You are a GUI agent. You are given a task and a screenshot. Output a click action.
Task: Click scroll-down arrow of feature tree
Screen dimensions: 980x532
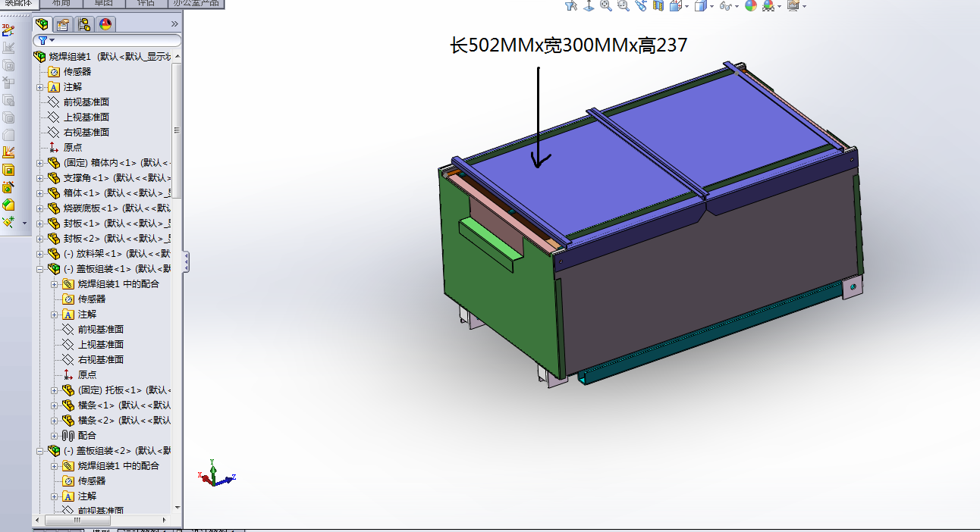click(177, 507)
